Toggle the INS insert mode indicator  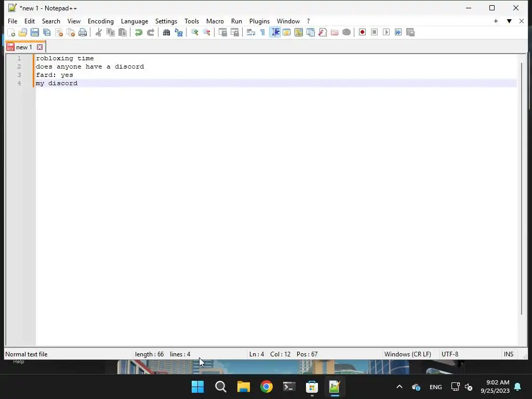tap(509, 354)
